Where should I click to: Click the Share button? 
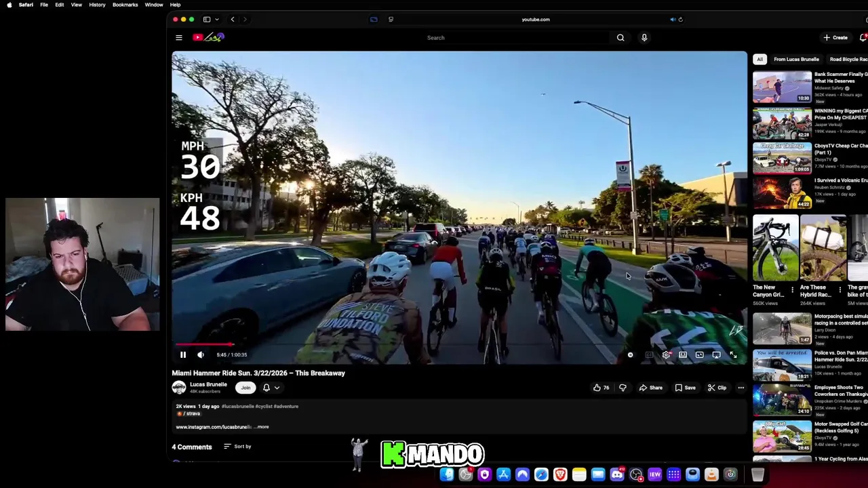coord(650,388)
